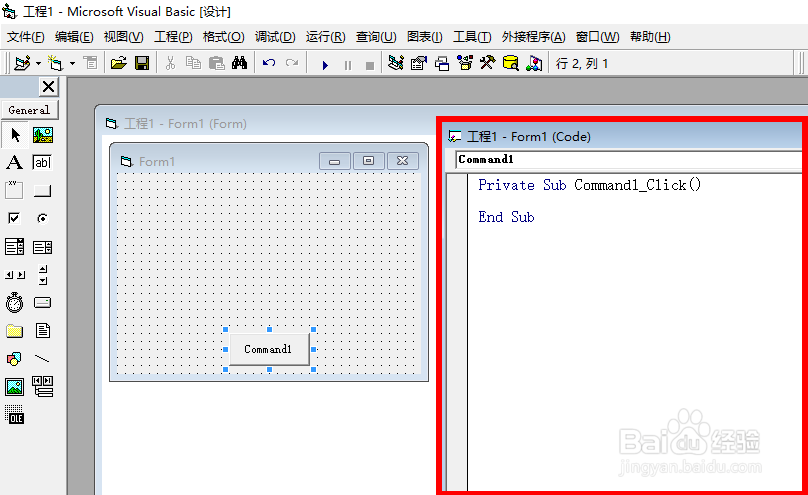This screenshot has height=495, width=808.
Task: Open the Command1 object combo box
Action: pyautogui.click(x=629, y=160)
